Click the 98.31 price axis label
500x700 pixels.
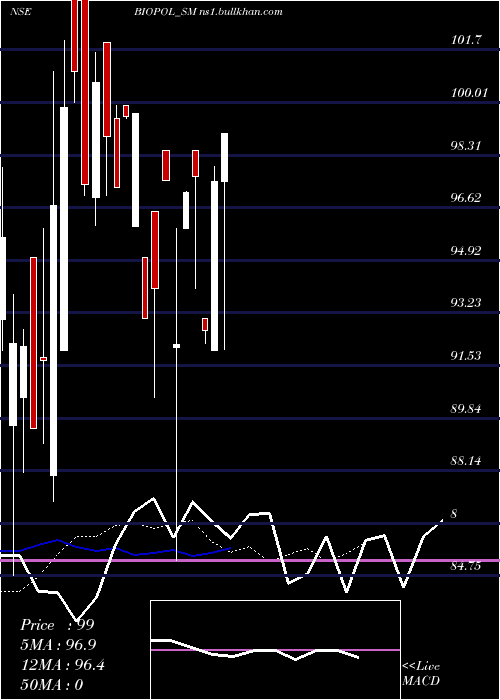(x=466, y=145)
